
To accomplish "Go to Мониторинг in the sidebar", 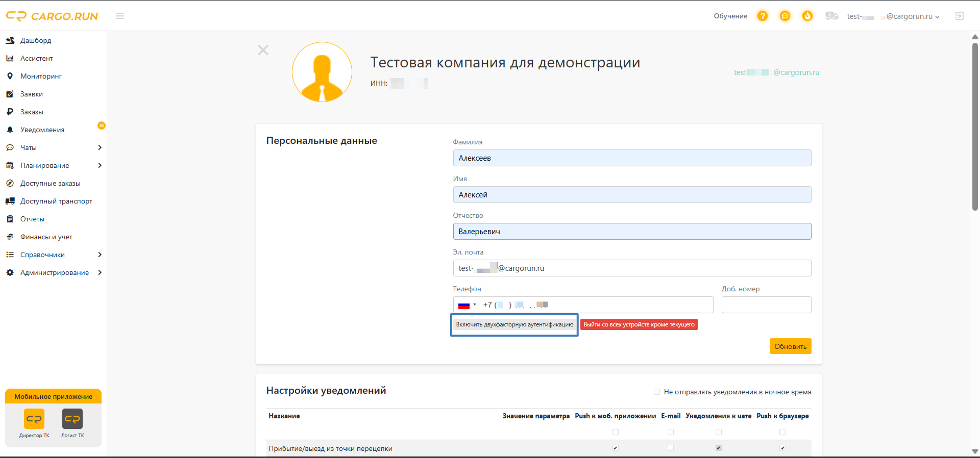I will coord(41,77).
